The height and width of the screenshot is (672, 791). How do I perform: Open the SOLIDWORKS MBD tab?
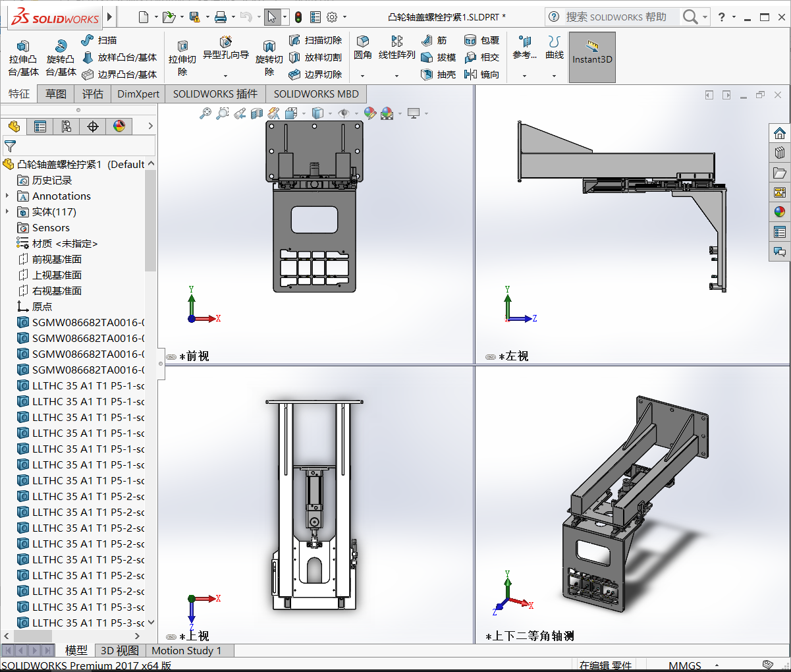click(x=316, y=94)
